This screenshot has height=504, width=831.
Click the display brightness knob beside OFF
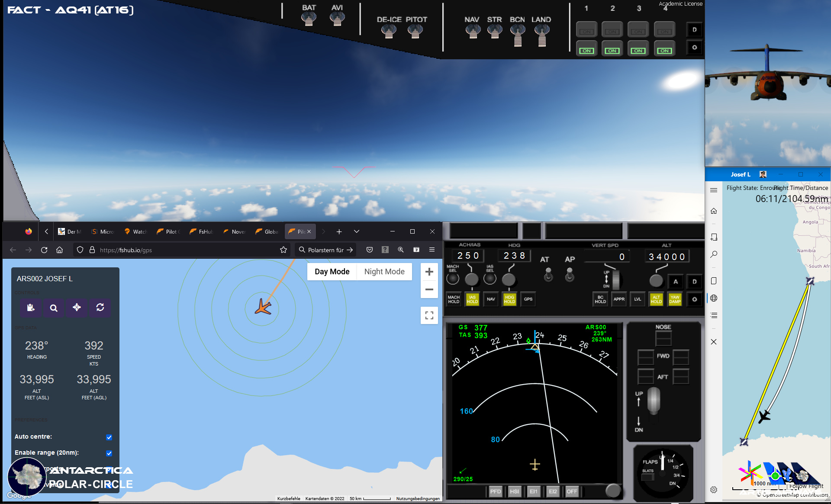click(x=613, y=490)
